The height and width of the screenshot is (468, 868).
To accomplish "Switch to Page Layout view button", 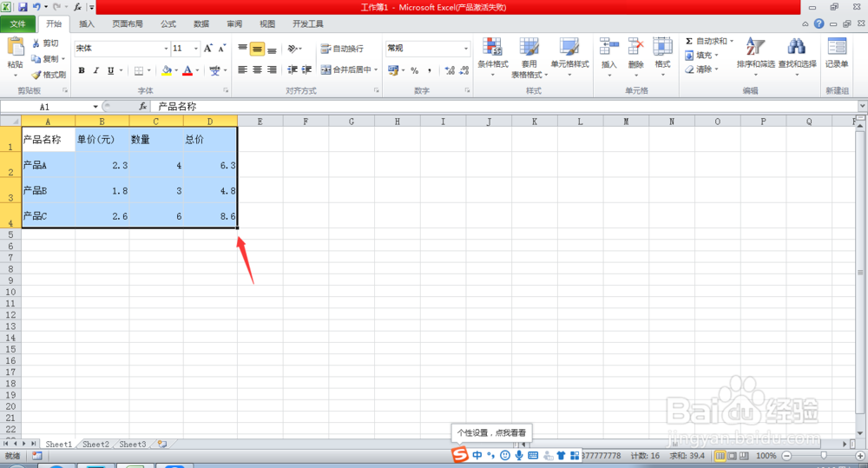I will [732, 456].
